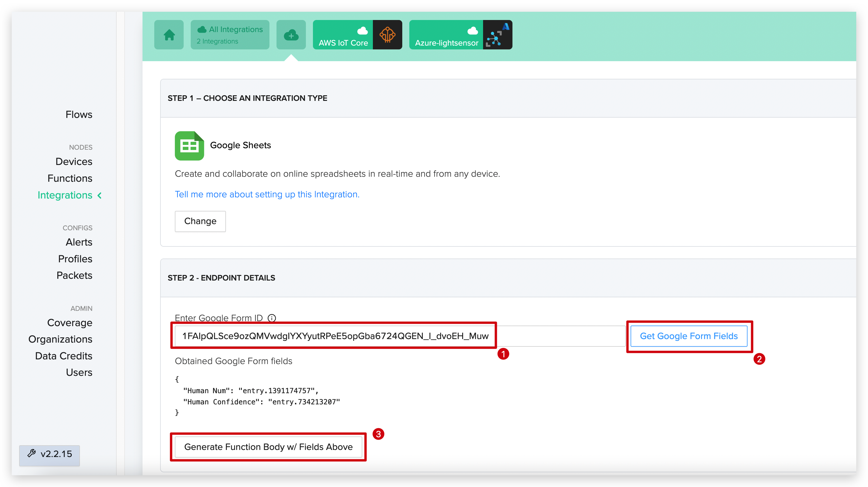Screen dimensions: 868x487
Task: Focus the Google Form ID input field
Action: coord(400,336)
